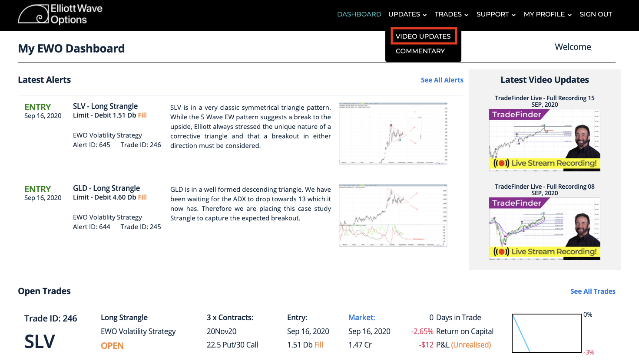Screen dimensions: 639x364
Task: Open the See All Alerts link
Action: point(442,80)
